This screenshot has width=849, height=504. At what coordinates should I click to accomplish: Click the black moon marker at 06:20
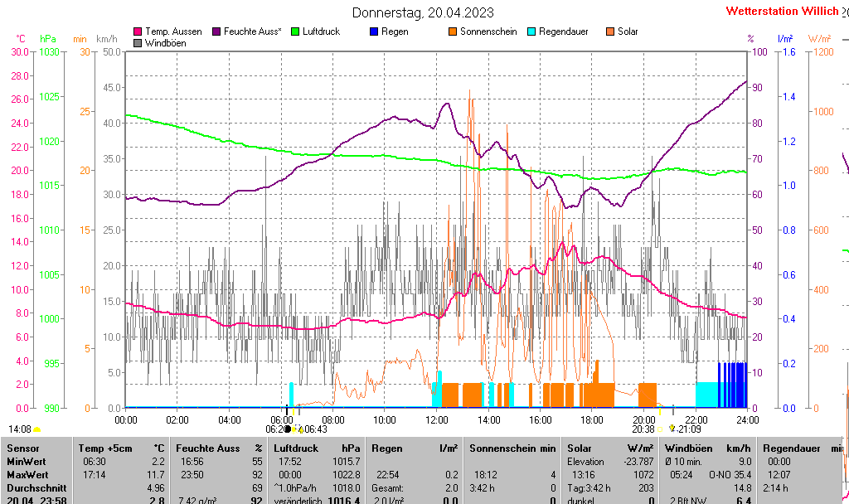pos(288,429)
